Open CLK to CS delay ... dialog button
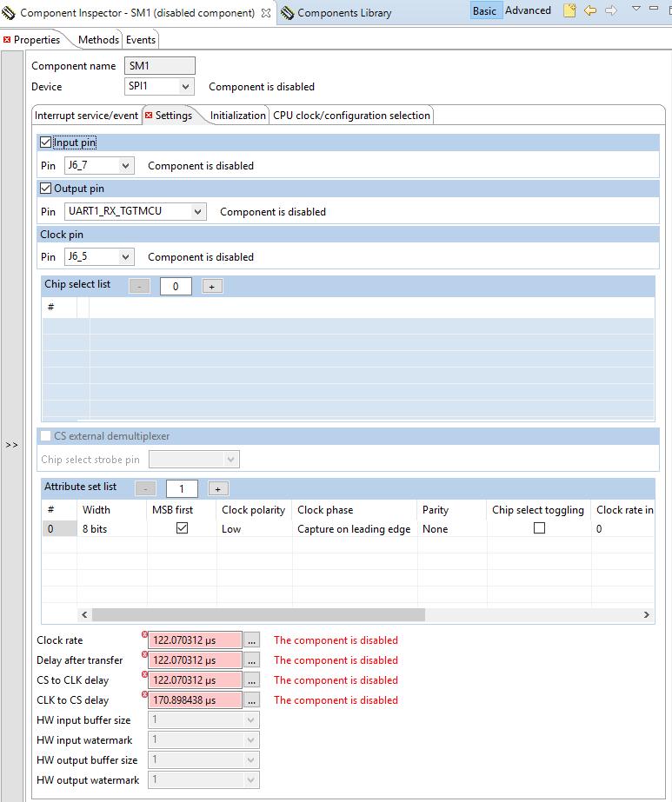 251,700
